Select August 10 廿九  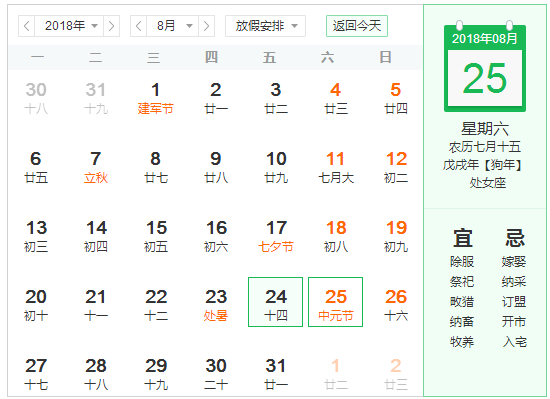pyautogui.click(x=276, y=167)
